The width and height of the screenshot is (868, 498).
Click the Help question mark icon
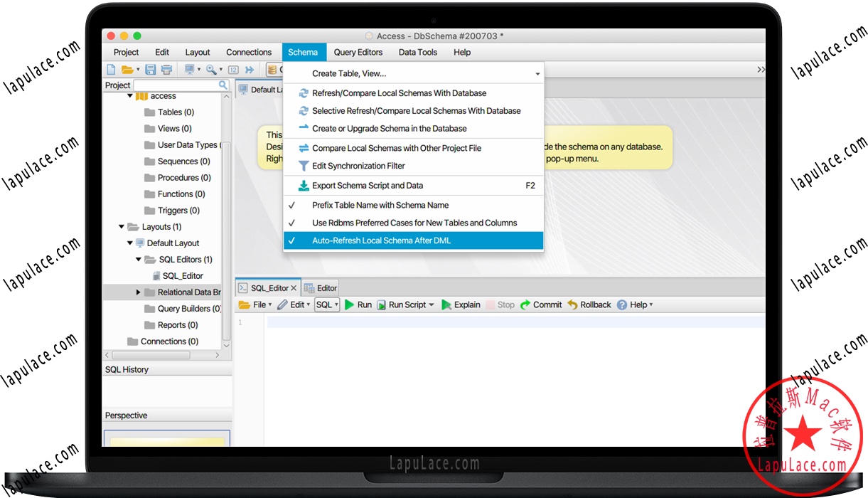[622, 304]
